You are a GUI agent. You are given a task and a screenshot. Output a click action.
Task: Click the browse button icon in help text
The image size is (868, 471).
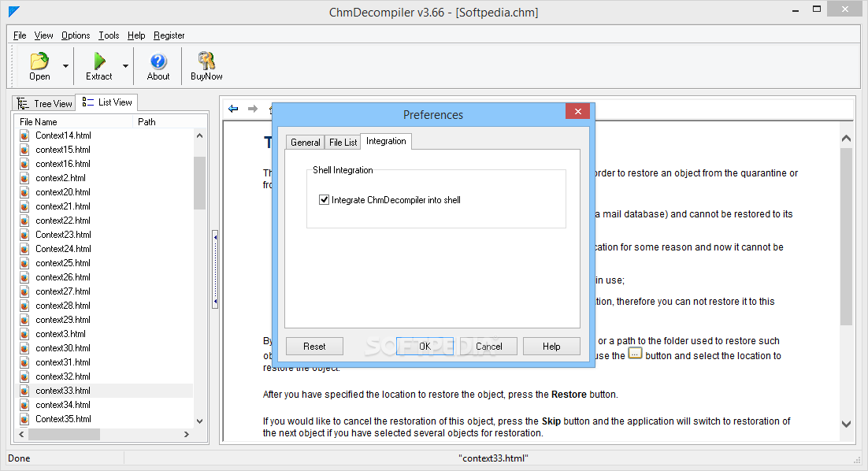coord(635,354)
